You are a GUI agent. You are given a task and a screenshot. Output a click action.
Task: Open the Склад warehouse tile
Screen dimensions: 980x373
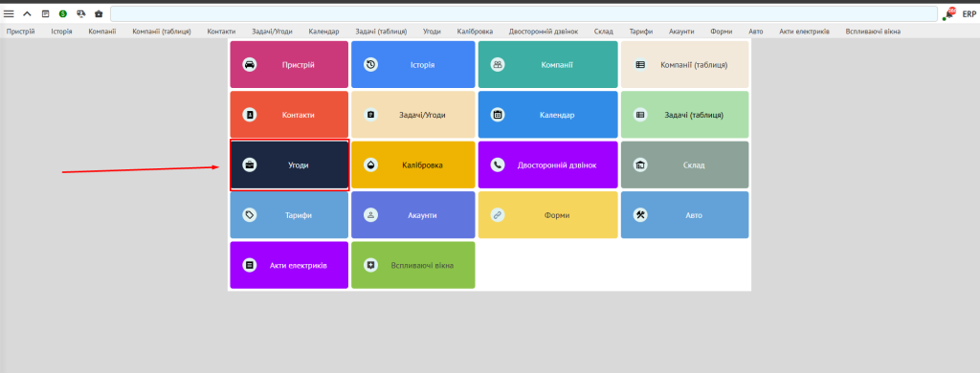[684, 165]
